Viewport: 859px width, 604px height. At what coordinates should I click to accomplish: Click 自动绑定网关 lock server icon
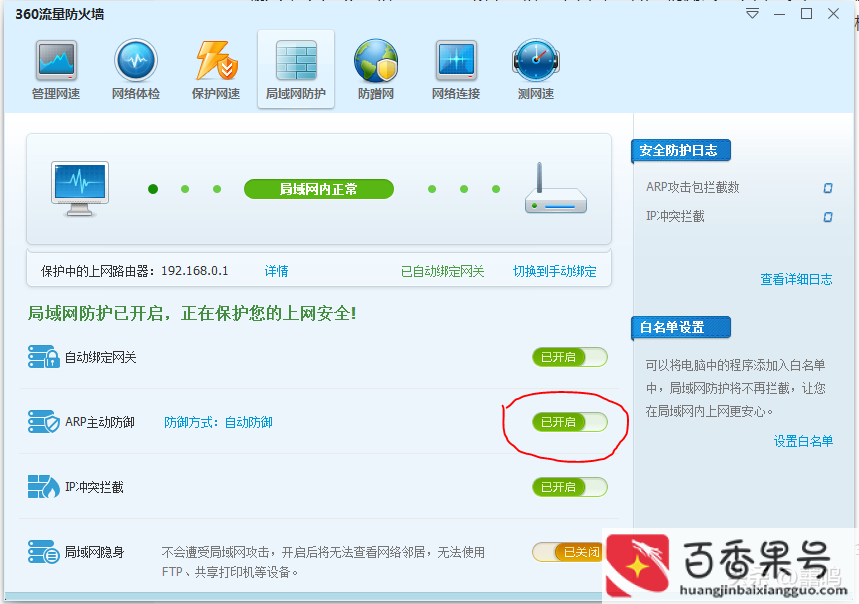(43, 357)
